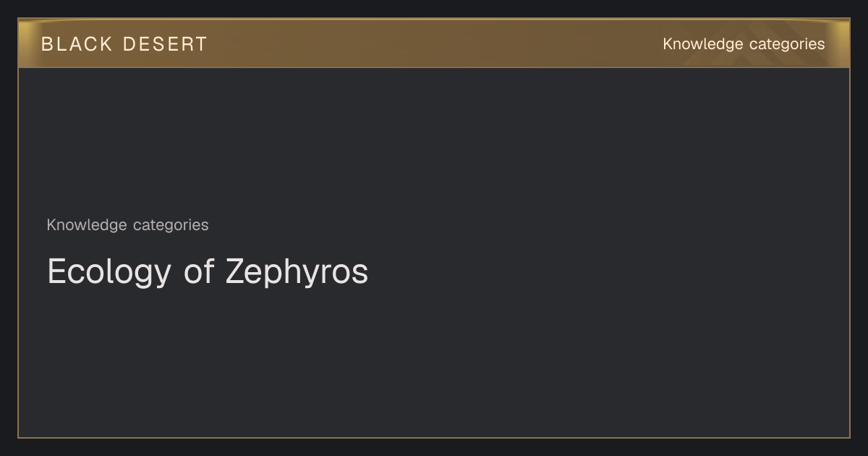Click the dark content panel below the title
The width and height of the screenshot is (868, 456).
click(x=434, y=362)
